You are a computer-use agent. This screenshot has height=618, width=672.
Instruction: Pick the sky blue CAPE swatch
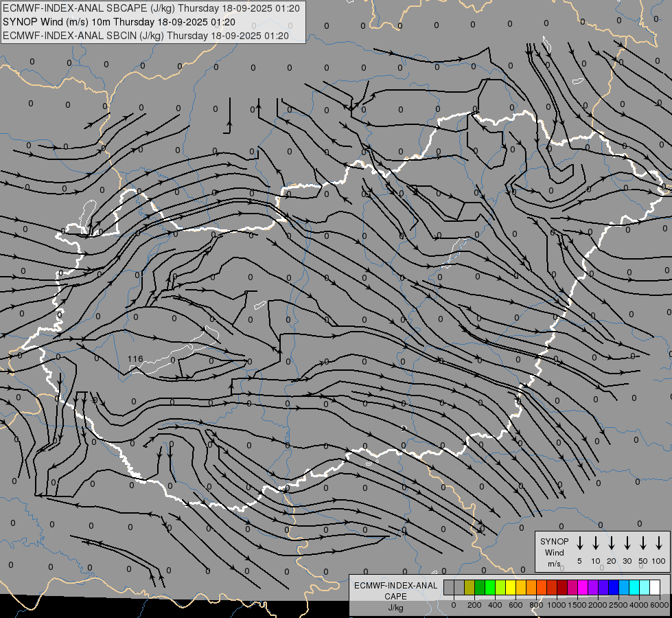pos(623,588)
